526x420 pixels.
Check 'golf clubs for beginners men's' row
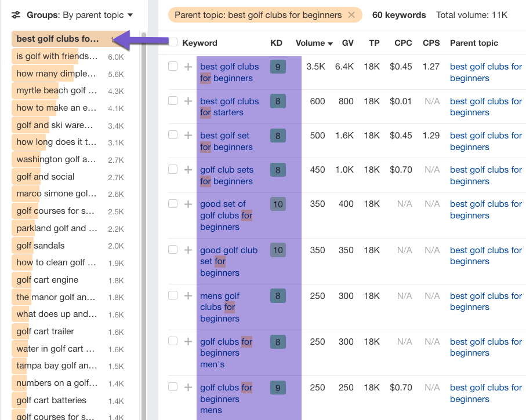tap(173, 341)
